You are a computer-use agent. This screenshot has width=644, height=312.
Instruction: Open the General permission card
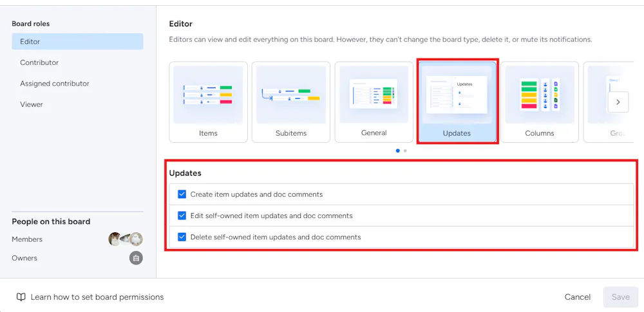click(x=374, y=102)
